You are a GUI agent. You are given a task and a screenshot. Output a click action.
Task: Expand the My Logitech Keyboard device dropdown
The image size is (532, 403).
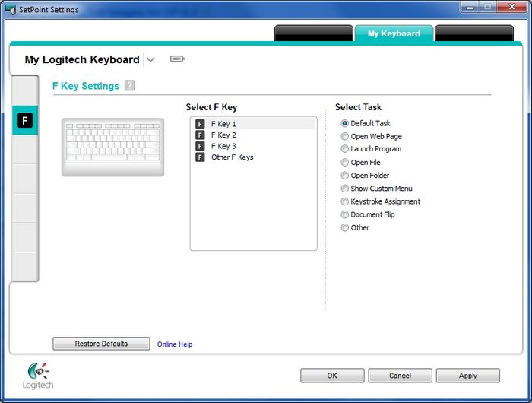tap(150, 60)
